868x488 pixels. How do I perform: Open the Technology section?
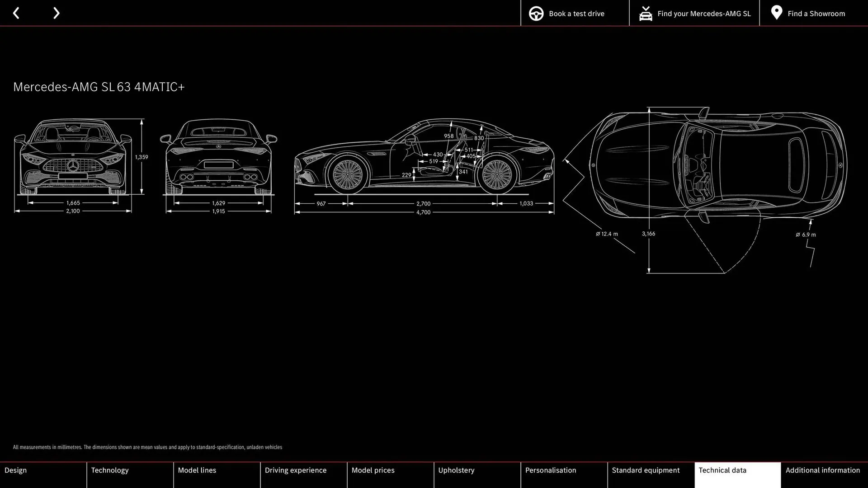pos(129,474)
